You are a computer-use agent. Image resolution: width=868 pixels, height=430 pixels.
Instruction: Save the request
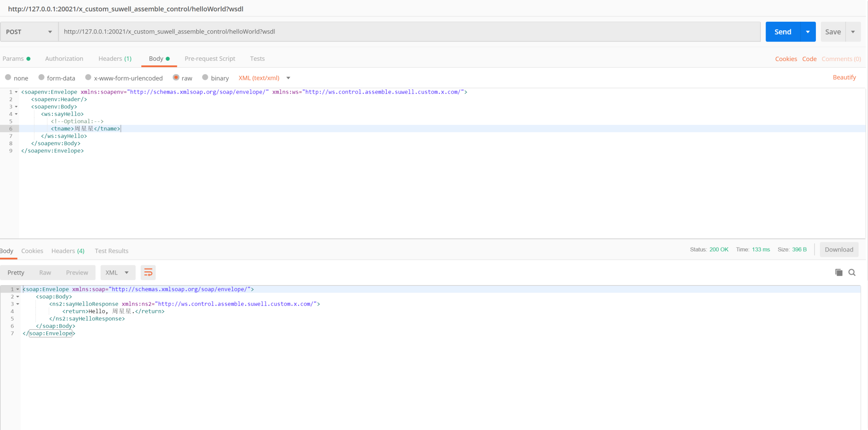point(833,32)
